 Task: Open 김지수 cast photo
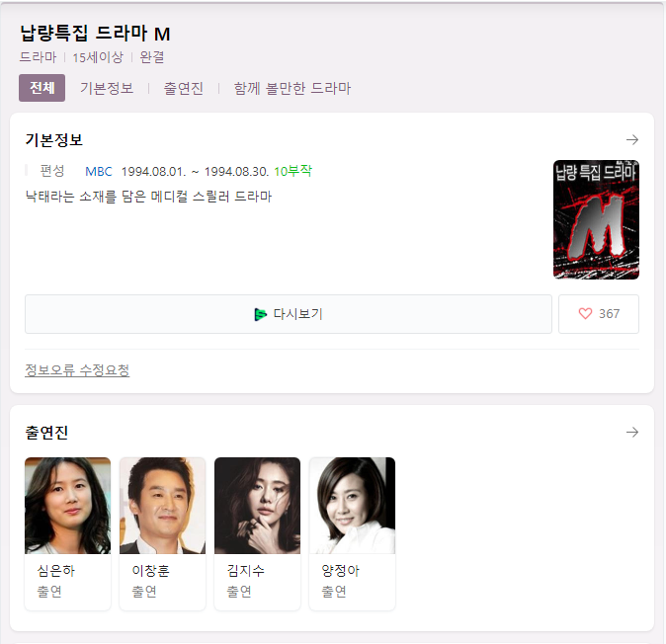click(x=257, y=506)
